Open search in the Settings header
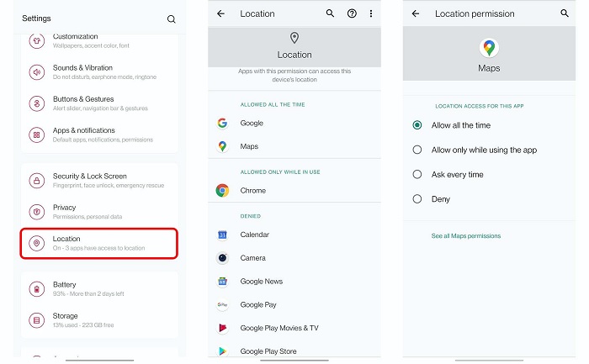This screenshot has width=589, height=364. coord(172,18)
